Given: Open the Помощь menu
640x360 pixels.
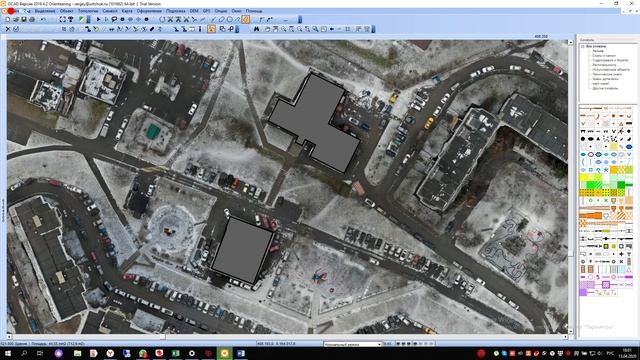Looking at the screenshot, I should 254,11.
